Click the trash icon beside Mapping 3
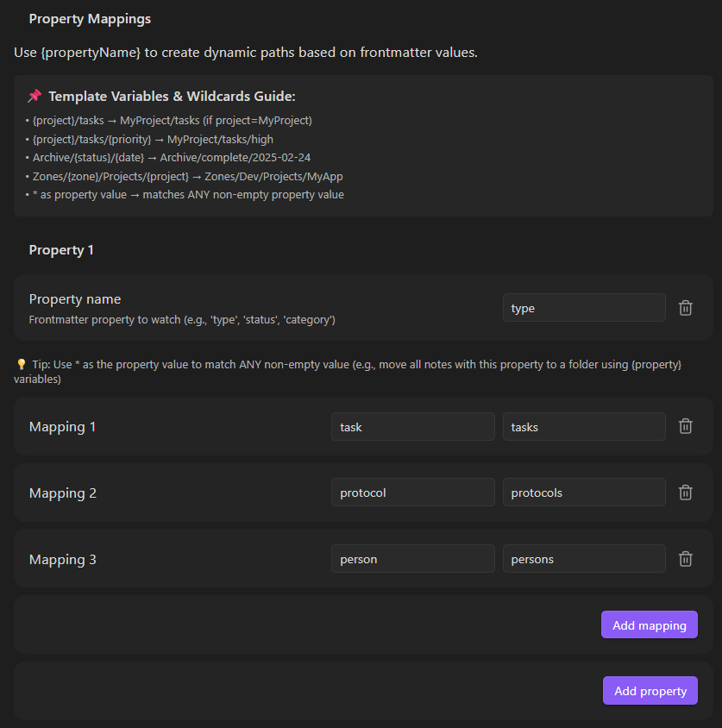This screenshot has height=728, width=722. [x=686, y=559]
